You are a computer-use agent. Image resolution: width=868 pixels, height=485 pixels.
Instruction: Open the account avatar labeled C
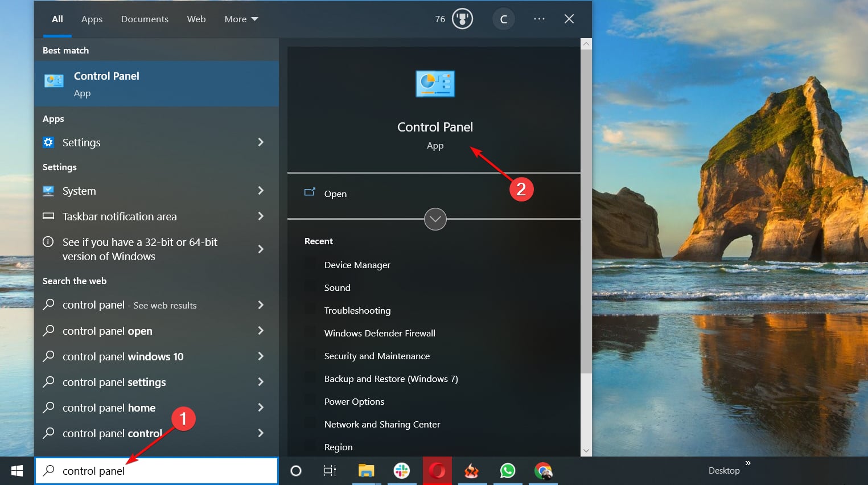(503, 19)
